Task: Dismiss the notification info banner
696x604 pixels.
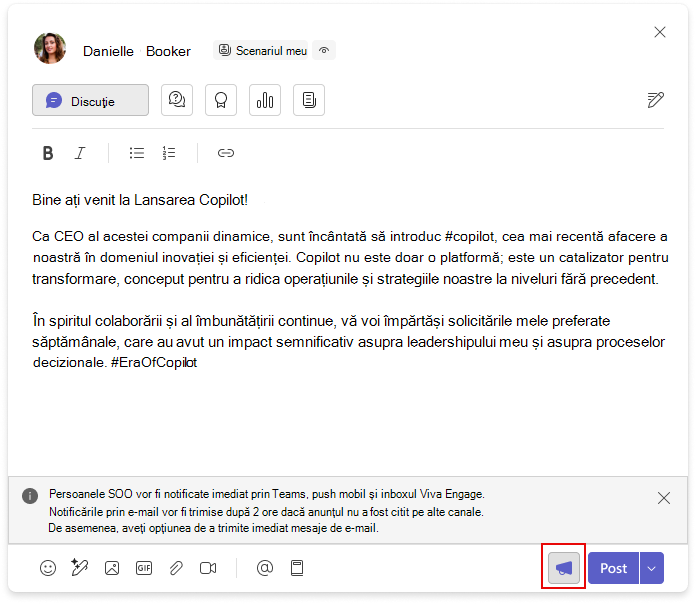Action: (x=664, y=498)
